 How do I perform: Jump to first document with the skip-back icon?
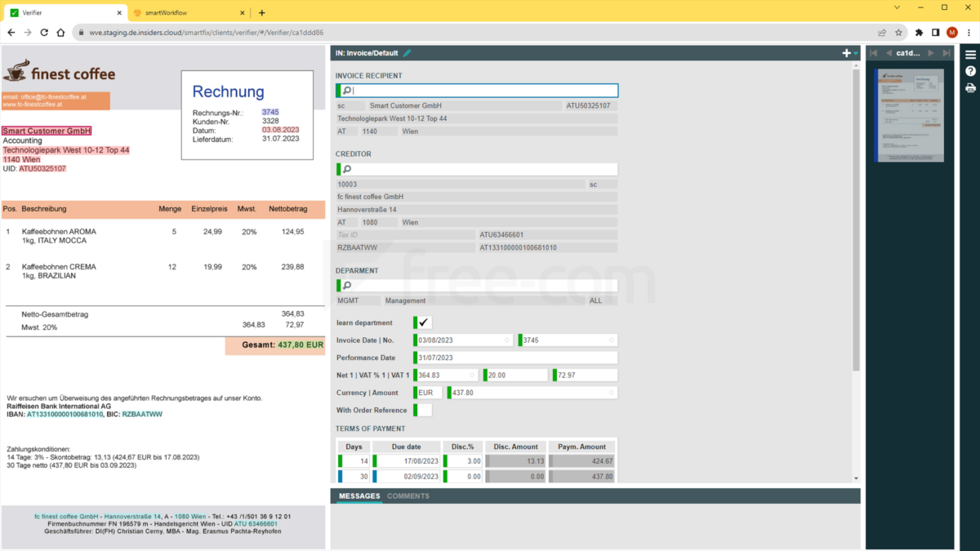(873, 51)
